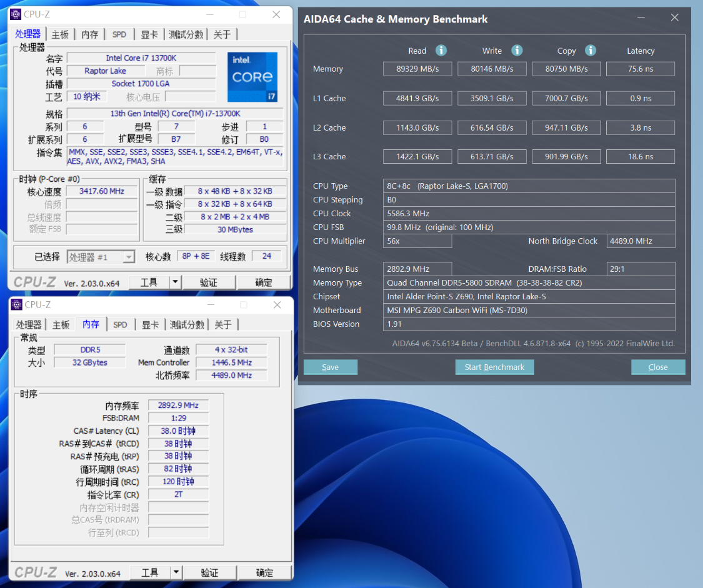
Task: Click the top CPU-Z window title icon
Action: [x=16, y=14]
